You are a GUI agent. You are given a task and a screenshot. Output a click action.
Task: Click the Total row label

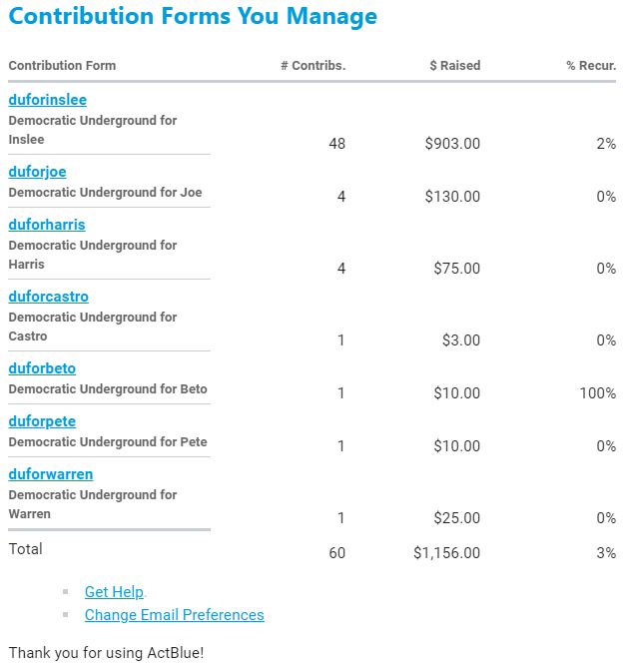pos(26,549)
